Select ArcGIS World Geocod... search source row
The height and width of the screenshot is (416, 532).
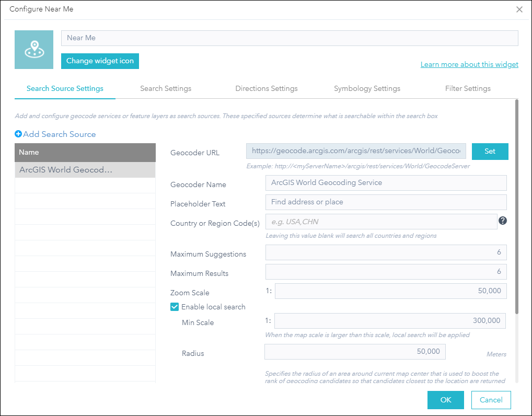point(85,170)
